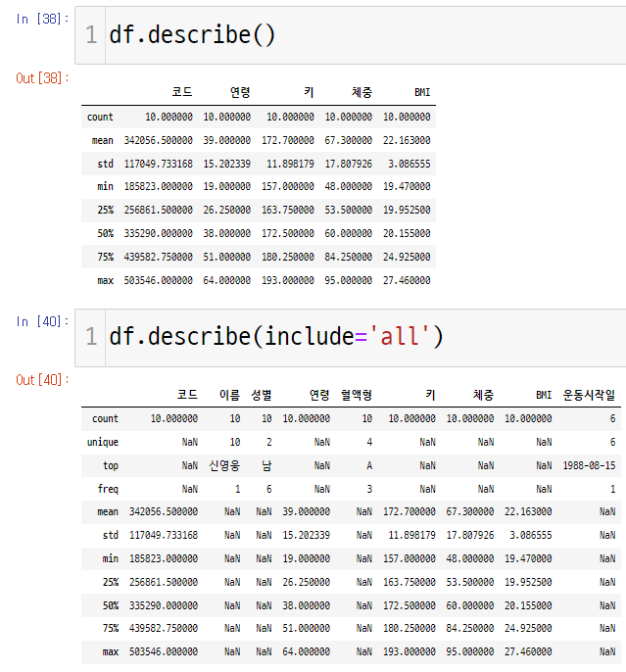Click the 운동시작일 column header
The width and height of the screenshot is (626, 672).
click(589, 395)
